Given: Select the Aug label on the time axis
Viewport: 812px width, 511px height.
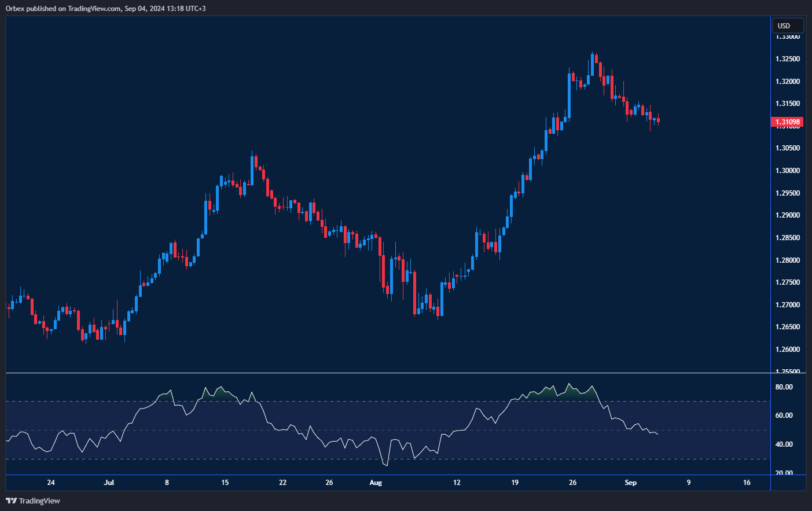Looking at the screenshot, I should 376,483.
